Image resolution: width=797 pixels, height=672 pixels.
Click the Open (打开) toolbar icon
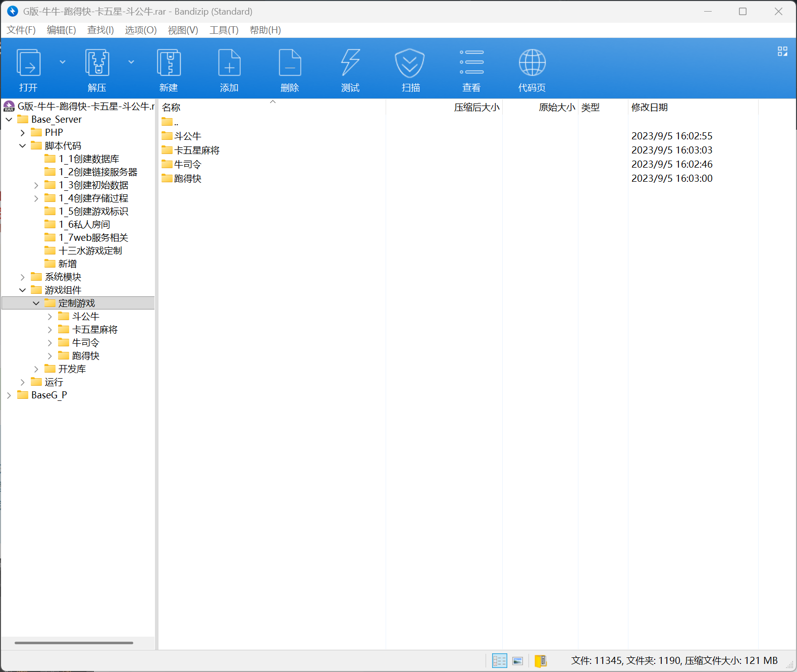[x=29, y=63]
